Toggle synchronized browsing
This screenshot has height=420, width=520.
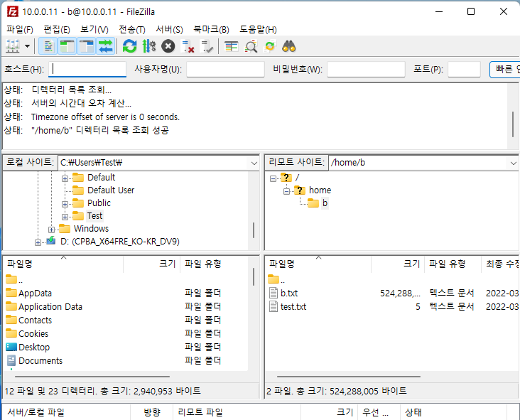[x=270, y=46]
